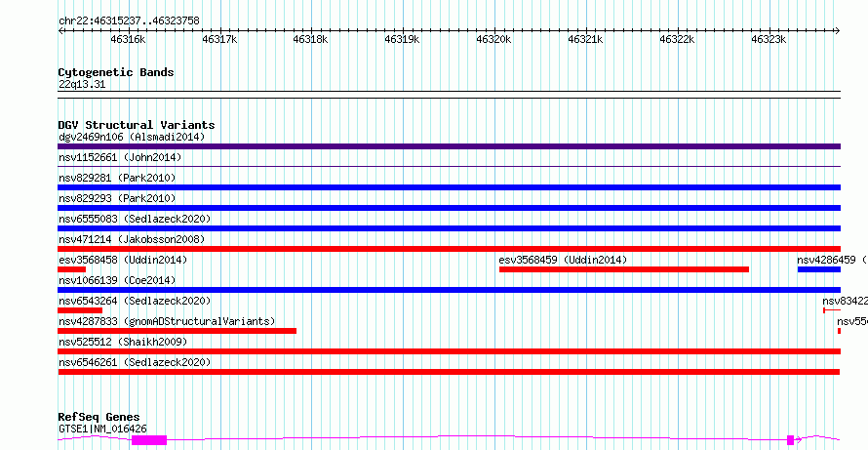Viewport: 868px width, 450px height.
Task: Click the 46317k ruler tick label
Action: (219, 39)
